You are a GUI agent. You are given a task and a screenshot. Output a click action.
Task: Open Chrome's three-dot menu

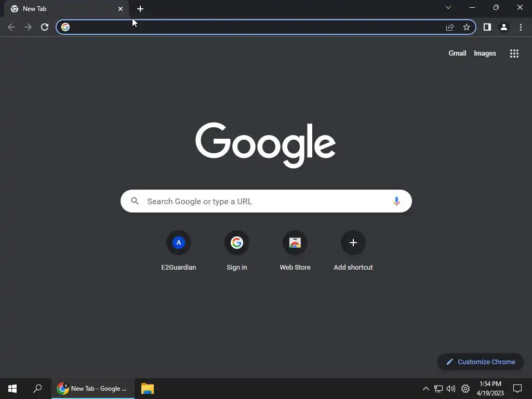coord(521,27)
